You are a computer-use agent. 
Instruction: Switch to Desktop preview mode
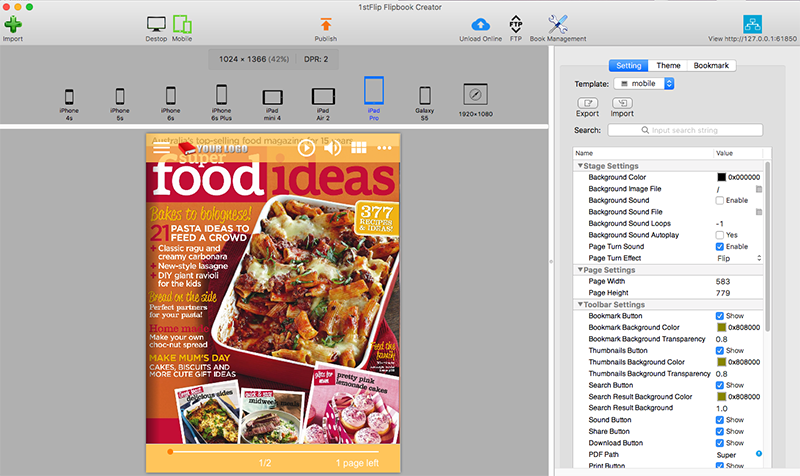click(156, 24)
